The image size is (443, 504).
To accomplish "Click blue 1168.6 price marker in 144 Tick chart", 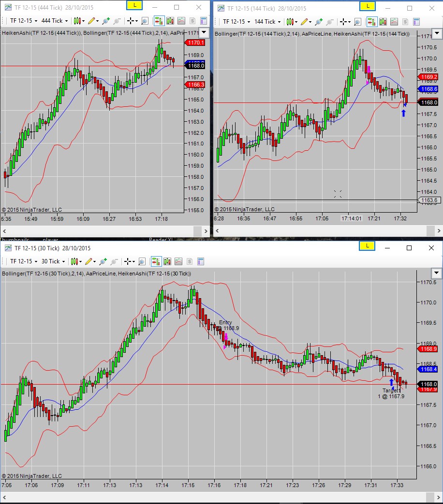I will [x=428, y=89].
